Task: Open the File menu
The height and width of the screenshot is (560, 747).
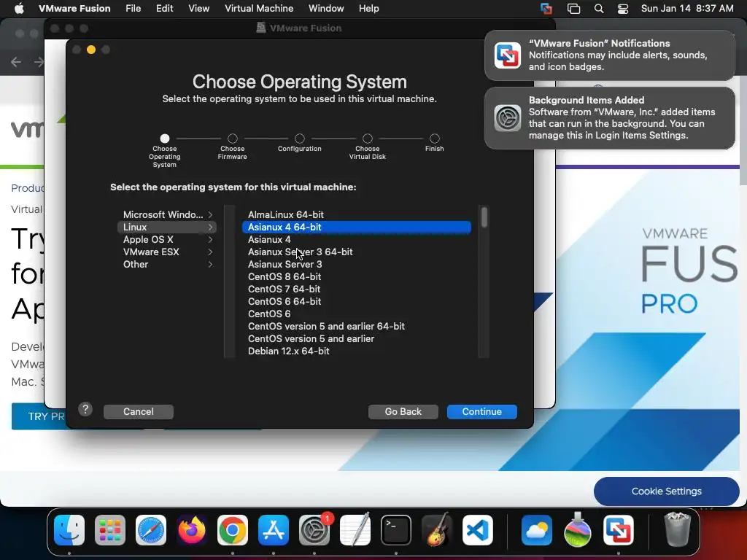Action: click(x=133, y=9)
